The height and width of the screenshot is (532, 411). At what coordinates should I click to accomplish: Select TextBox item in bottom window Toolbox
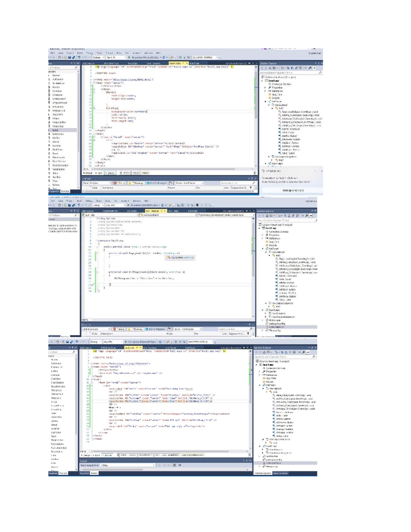55,459
